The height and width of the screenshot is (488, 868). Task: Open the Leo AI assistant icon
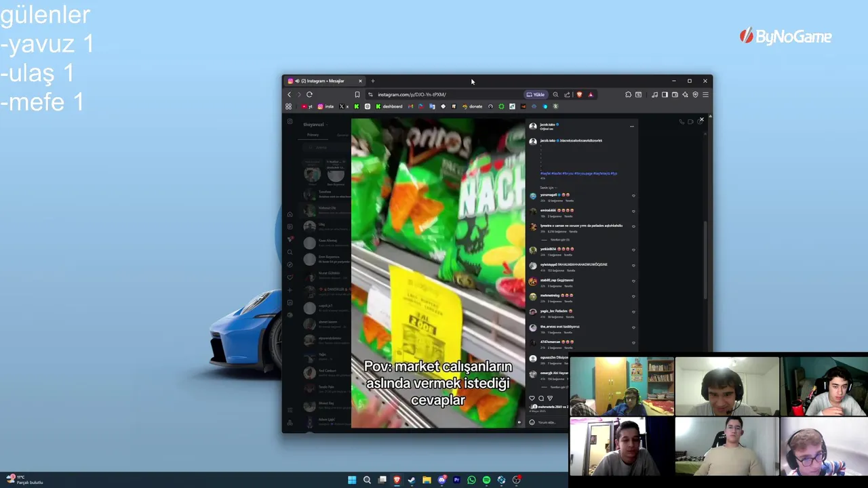(685, 94)
